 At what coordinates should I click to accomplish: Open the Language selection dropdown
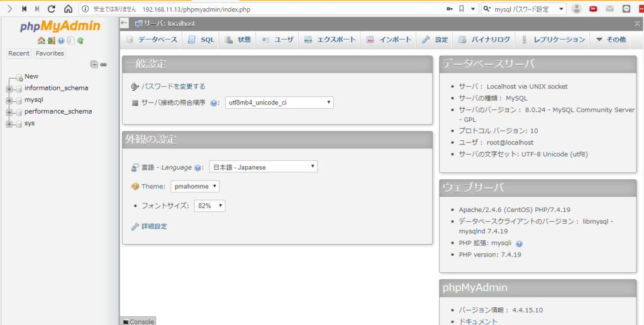263,167
